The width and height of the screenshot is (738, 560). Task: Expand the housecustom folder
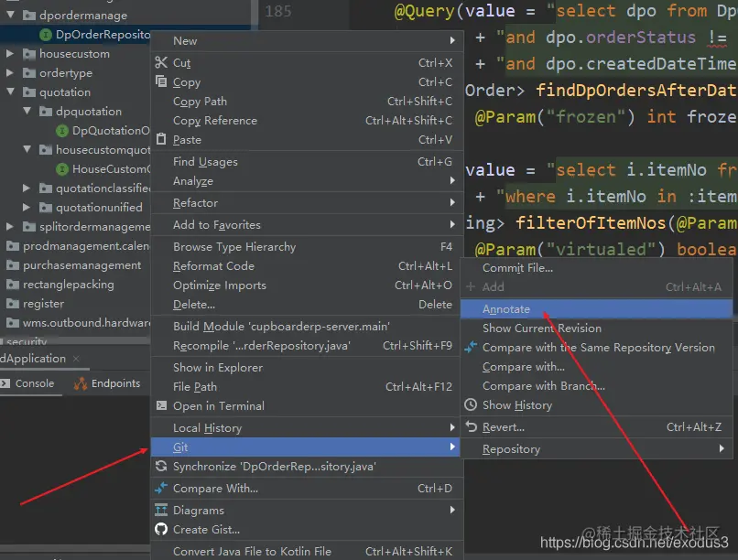click(10, 54)
